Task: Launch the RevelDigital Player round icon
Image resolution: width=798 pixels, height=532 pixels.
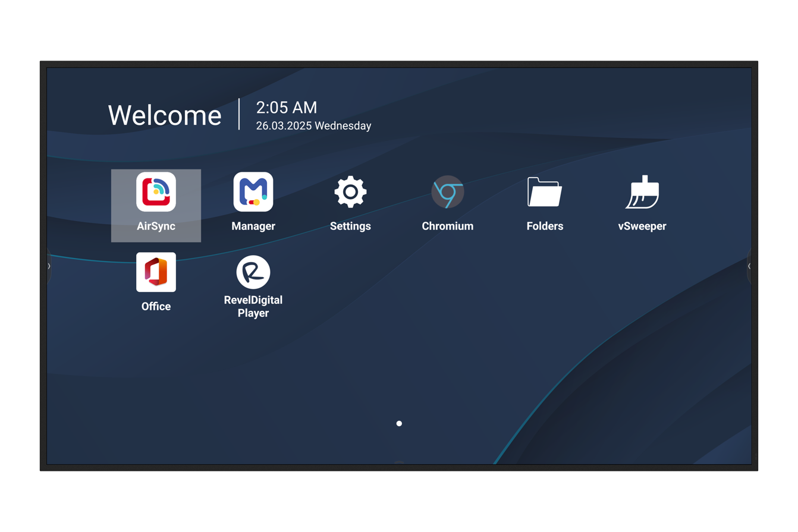Action: coord(253,272)
